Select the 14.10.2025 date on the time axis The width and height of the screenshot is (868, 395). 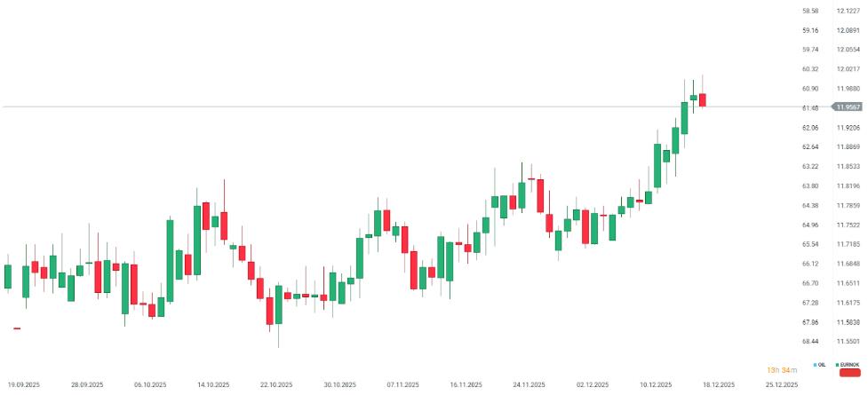coord(213,385)
